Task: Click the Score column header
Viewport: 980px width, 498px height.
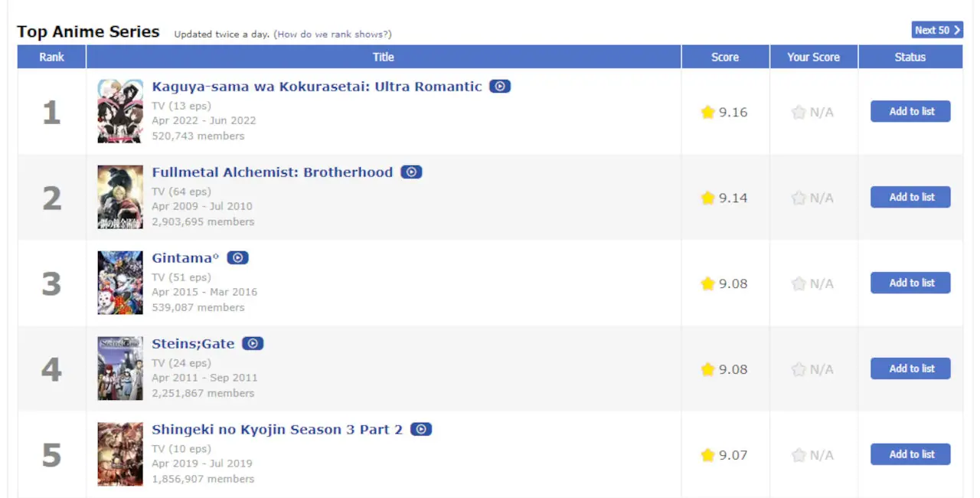Action: coord(724,57)
